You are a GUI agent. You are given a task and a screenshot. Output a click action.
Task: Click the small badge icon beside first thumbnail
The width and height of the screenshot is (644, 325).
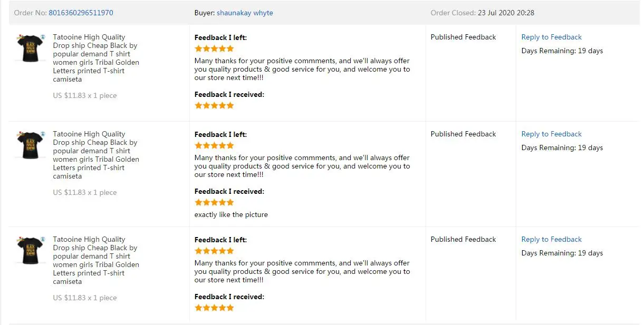(43, 37)
